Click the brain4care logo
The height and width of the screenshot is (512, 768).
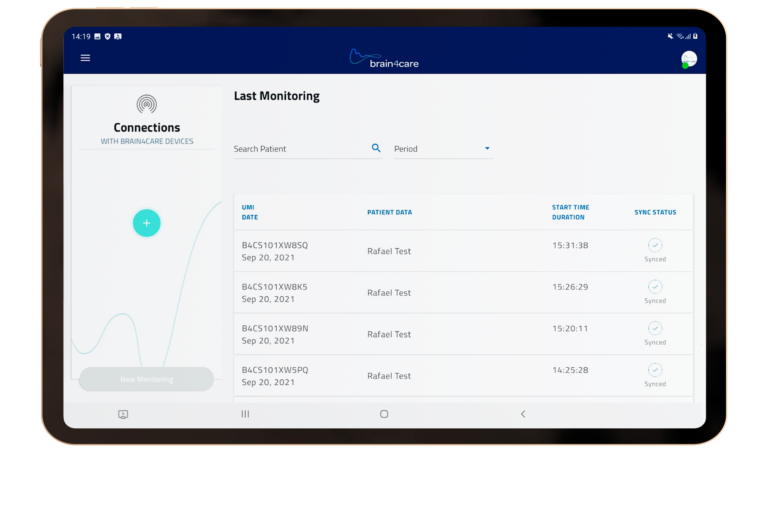tap(384, 58)
